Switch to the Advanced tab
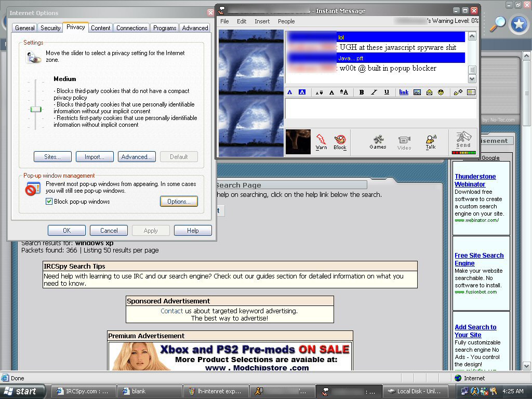 (195, 28)
